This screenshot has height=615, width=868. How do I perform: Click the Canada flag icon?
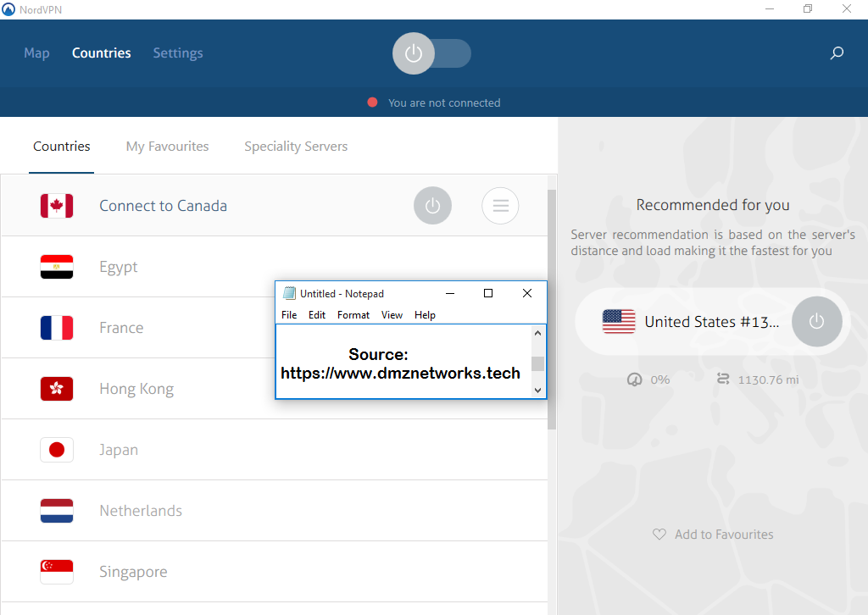57,206
